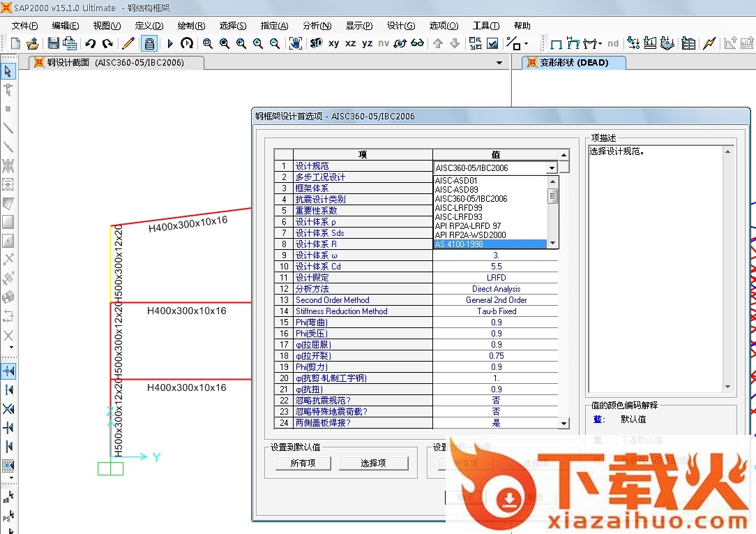Show the undeformed shape icon
The height and width of the screenshot is (534, 756).
[x=556, y=44]
